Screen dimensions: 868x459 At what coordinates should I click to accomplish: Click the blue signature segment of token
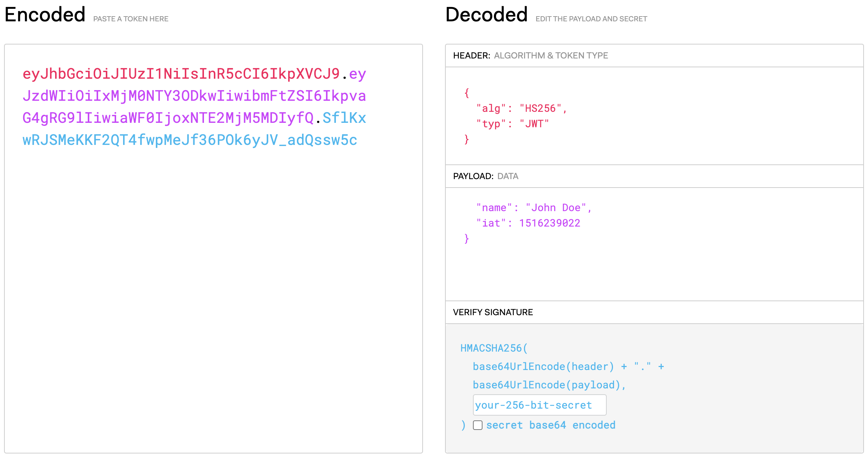[x=190, y=140]
